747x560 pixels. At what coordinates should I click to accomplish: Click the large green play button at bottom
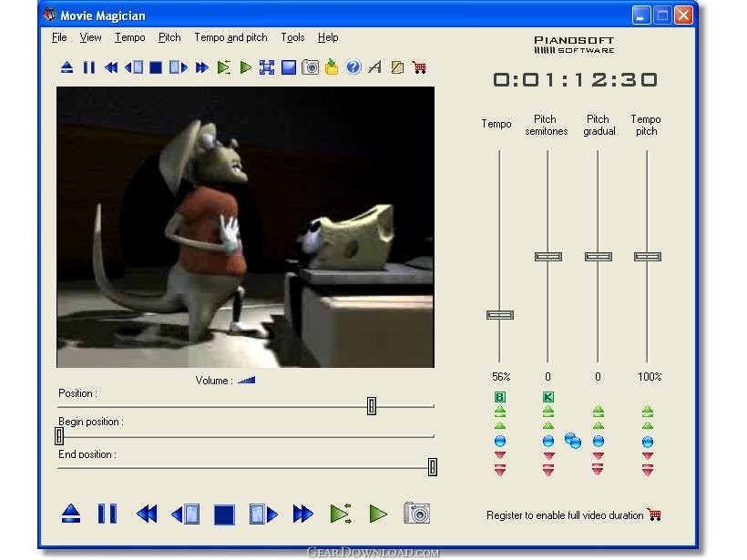coord(378,514)
